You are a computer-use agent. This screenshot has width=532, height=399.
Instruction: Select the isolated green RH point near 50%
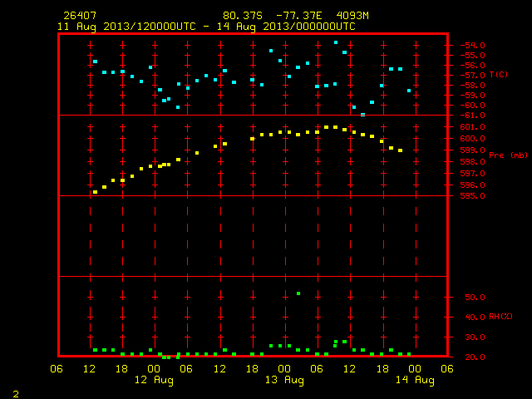click(298, 293)
